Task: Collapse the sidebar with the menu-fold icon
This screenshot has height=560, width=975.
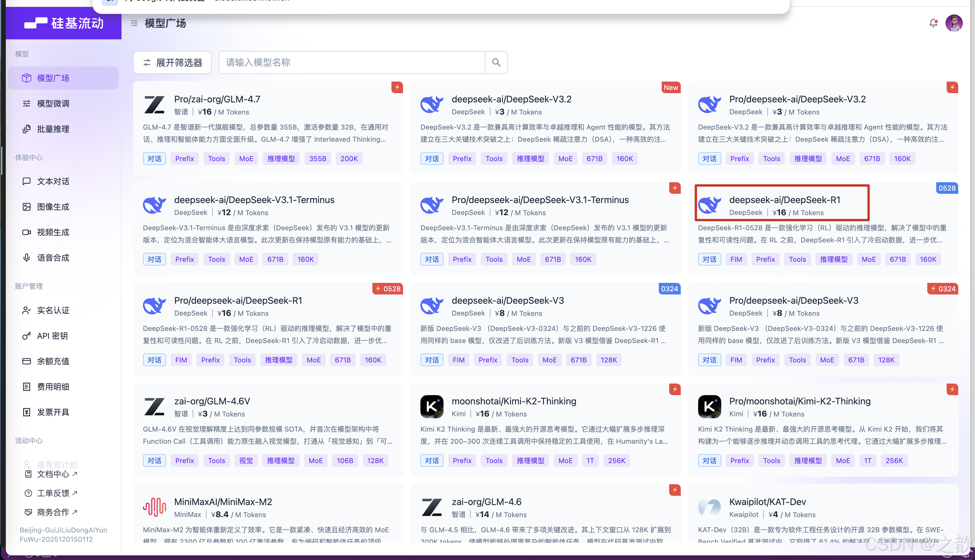Action: pyautogui.click(x=134, y=23)
